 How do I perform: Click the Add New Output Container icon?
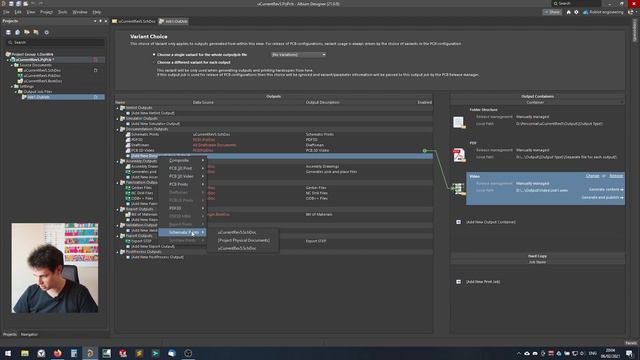click(458, 222)
